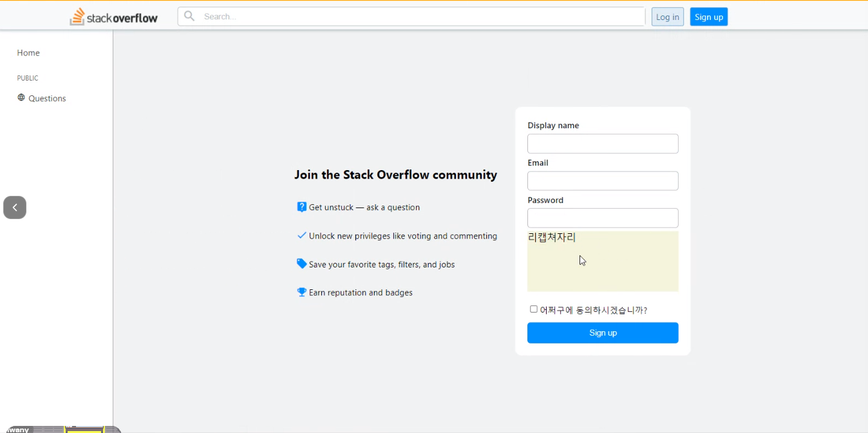Click the 리캡쳐자리 captcha placeholder box

[x=603, y=262]
